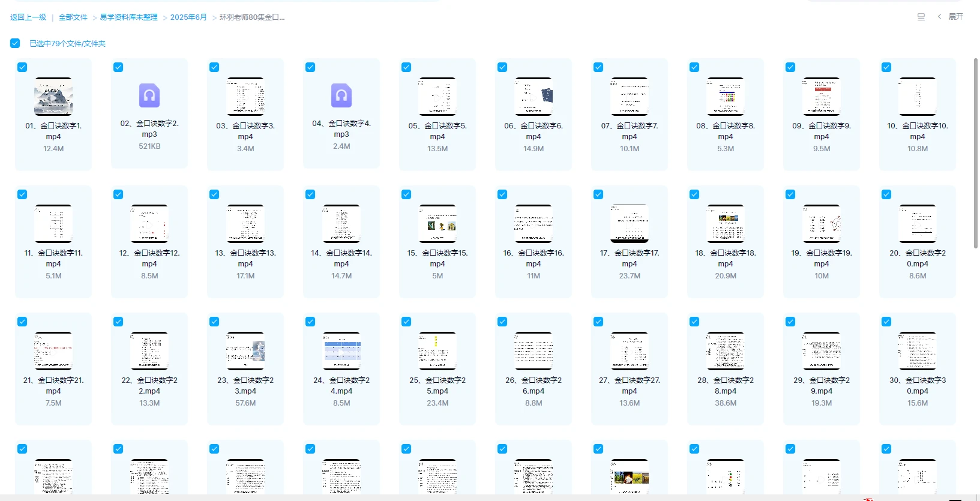Click file name 13、金口诀数字13.mp4
The height and width of the screenshot is (501, 980).
click(x=245, y=259)
